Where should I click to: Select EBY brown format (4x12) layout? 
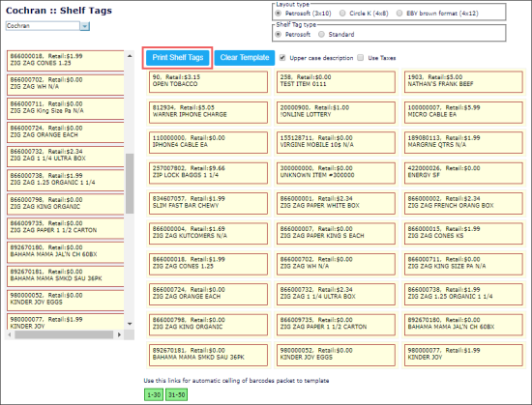399,14
